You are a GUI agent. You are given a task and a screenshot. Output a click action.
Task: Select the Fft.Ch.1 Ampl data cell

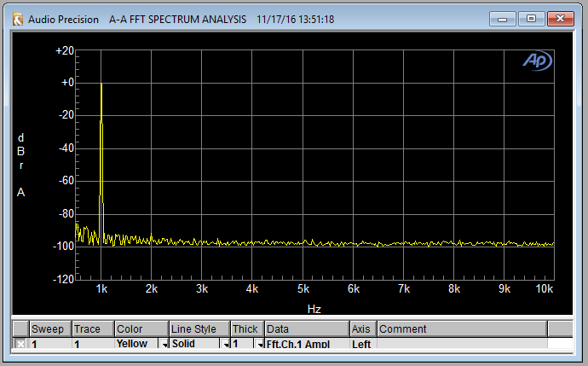[x=307, y=344]
